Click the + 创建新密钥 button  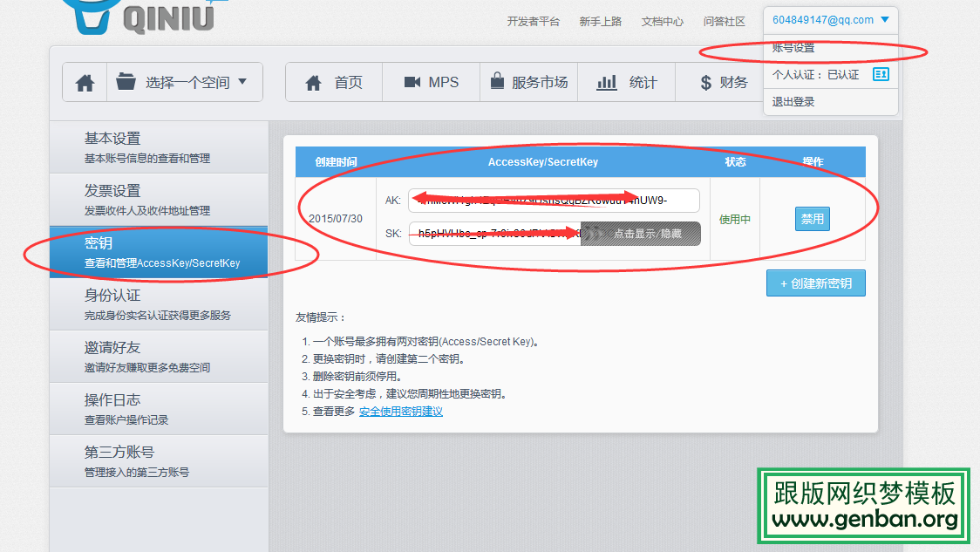(x=815, y=283)
